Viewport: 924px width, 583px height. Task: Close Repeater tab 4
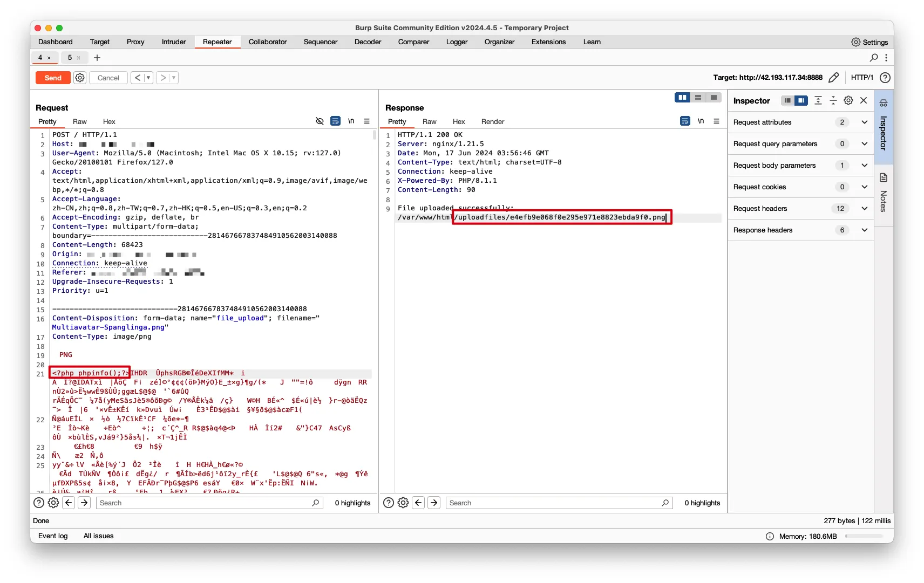(x=49, y=58)
